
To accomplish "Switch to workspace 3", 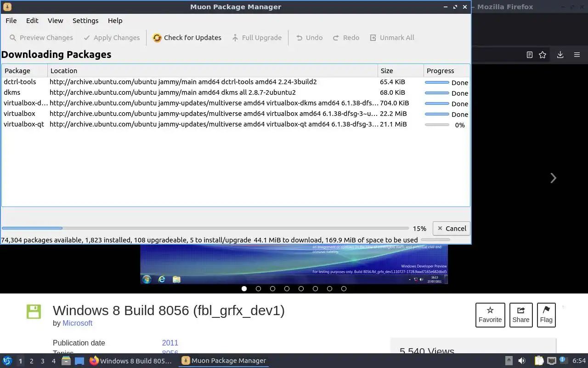I will pyautogui.click(x=42, y=361).
